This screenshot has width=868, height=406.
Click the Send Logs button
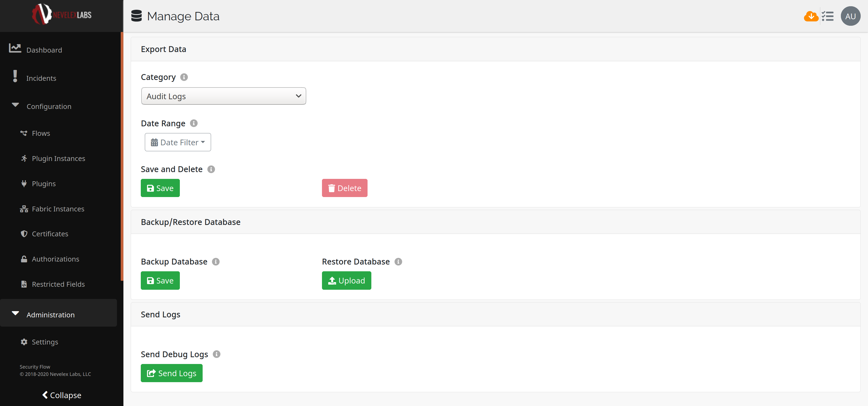(171, 373)
